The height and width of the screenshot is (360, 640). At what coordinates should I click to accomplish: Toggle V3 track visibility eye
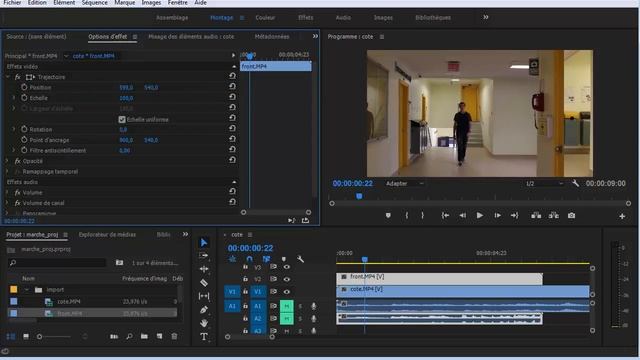tap(287, 267)
